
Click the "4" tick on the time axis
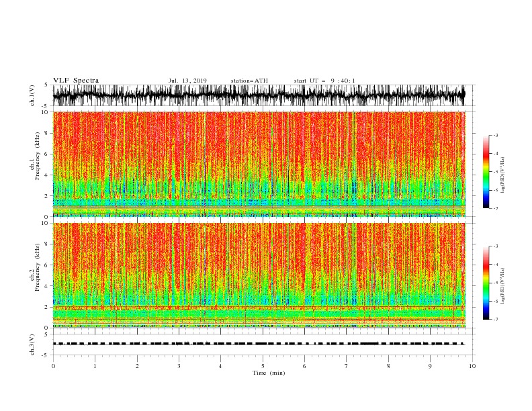(220, 366)
